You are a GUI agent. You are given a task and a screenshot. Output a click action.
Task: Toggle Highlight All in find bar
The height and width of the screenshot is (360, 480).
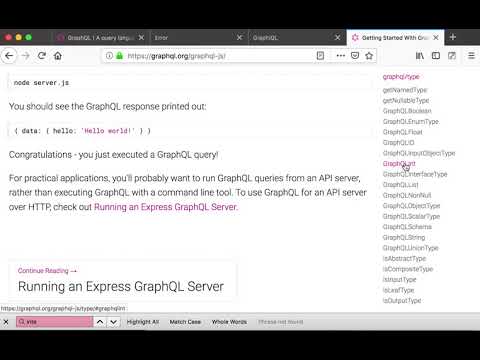pos(143,322)
